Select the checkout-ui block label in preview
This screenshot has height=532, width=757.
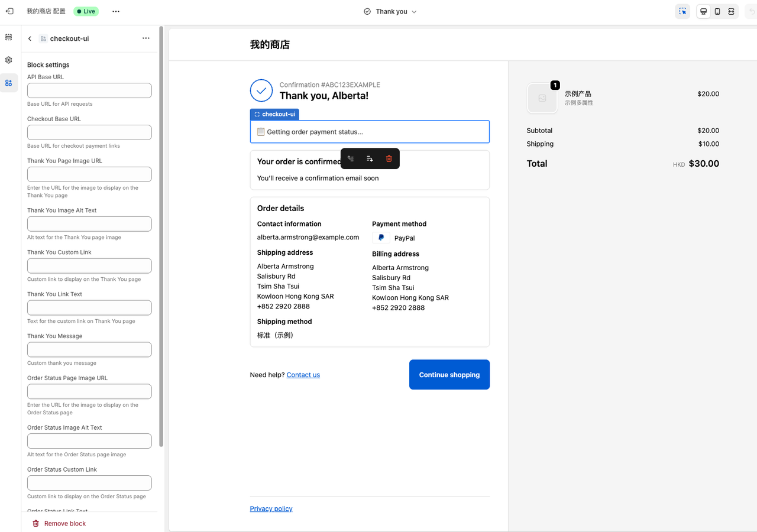coord(274,113)
